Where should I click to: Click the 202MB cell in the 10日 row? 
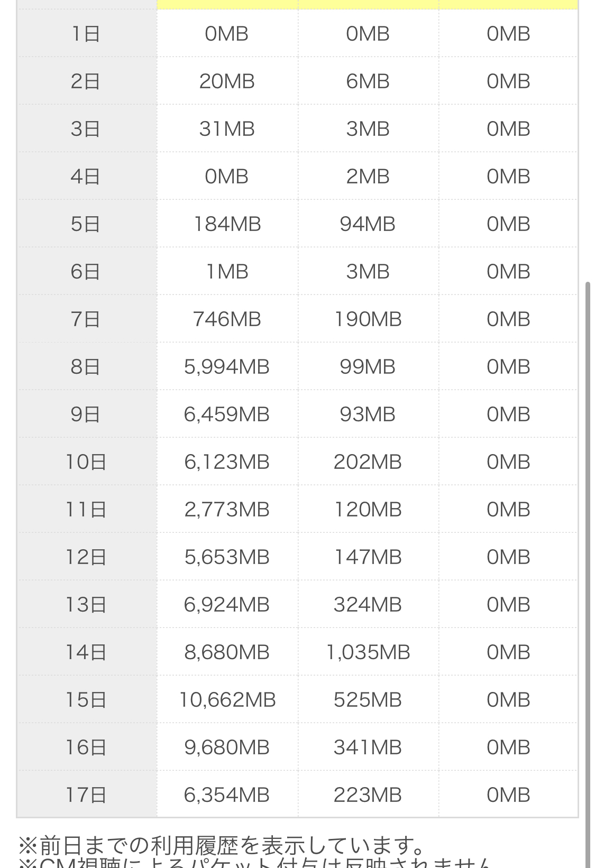pyautogui.click(x=368, y=463)
